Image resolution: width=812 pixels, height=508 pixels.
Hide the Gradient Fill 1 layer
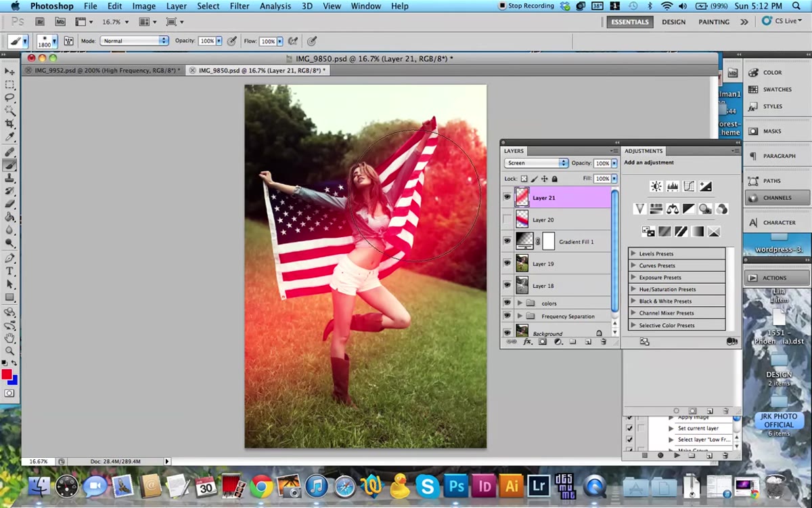tap(507, 241)
